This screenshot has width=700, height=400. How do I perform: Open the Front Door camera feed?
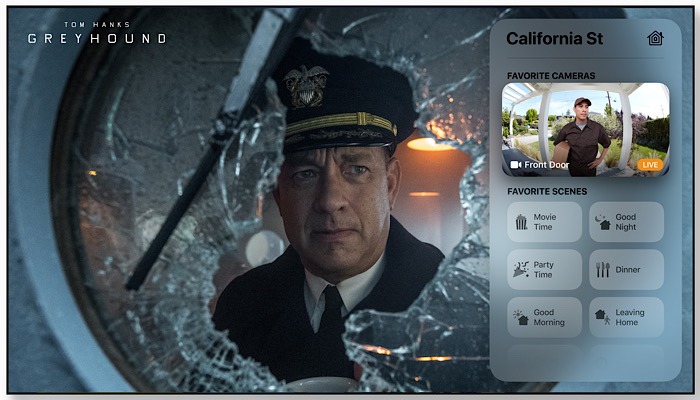tap(585, 129)
